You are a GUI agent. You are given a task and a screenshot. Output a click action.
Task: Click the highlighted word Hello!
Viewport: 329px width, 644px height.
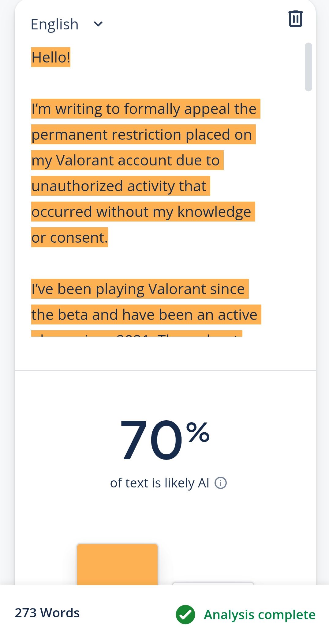point(51,57)
